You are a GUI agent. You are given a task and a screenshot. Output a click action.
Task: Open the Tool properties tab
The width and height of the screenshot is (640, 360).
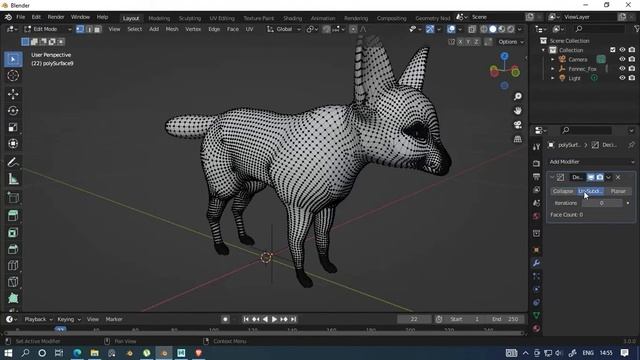click(536, 147)
